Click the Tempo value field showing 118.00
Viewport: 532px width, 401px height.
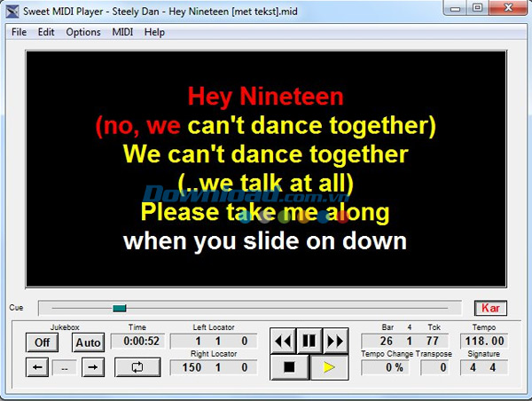(485, 341)
